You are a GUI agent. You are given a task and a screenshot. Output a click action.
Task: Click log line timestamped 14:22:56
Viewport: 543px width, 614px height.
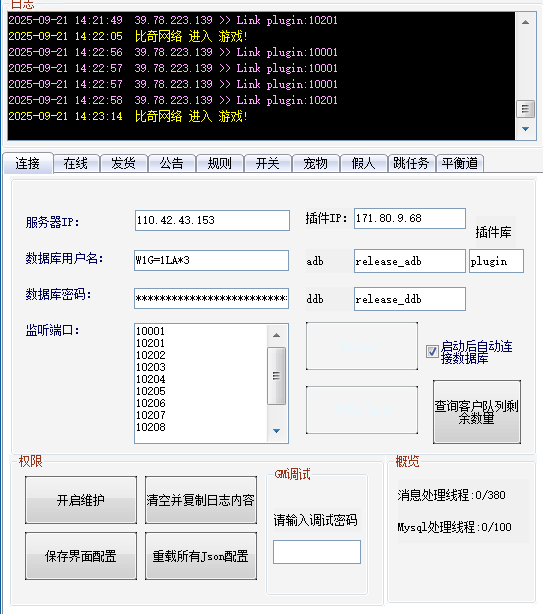pyautogui.click(x=173, y=52)
